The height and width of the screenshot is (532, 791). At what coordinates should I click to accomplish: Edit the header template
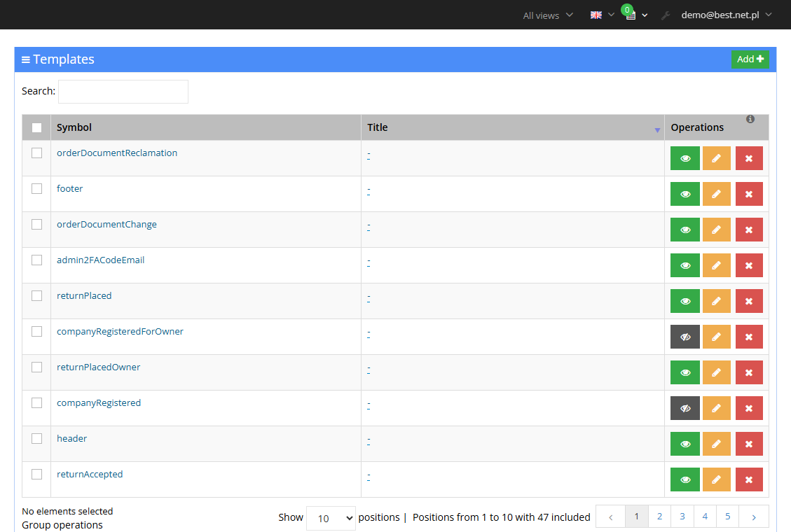716,444
